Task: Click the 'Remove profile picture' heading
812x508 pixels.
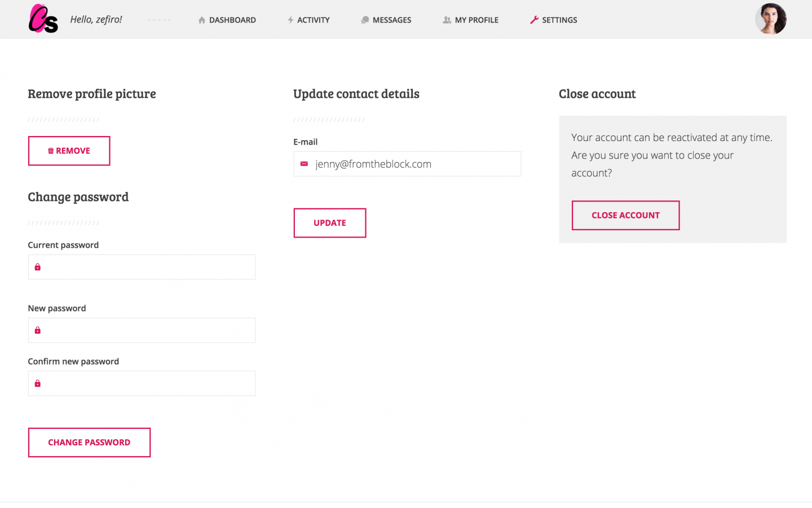Action: point(92,94)
